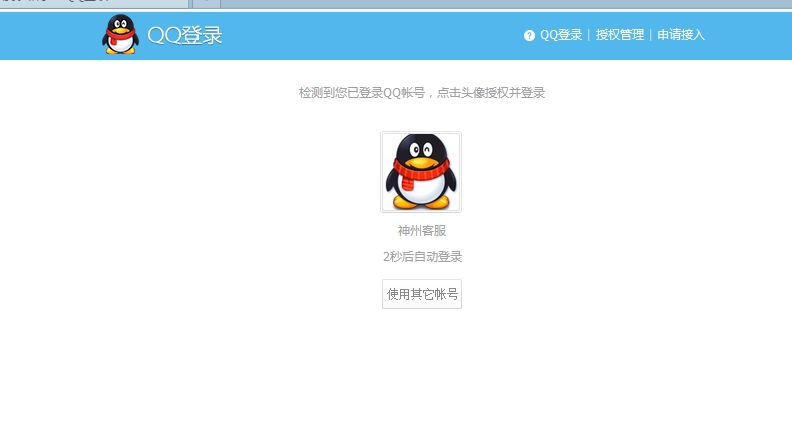Click the account name 神州客服
The width and height of the screenshot is (792, 434).
(422, 231)
